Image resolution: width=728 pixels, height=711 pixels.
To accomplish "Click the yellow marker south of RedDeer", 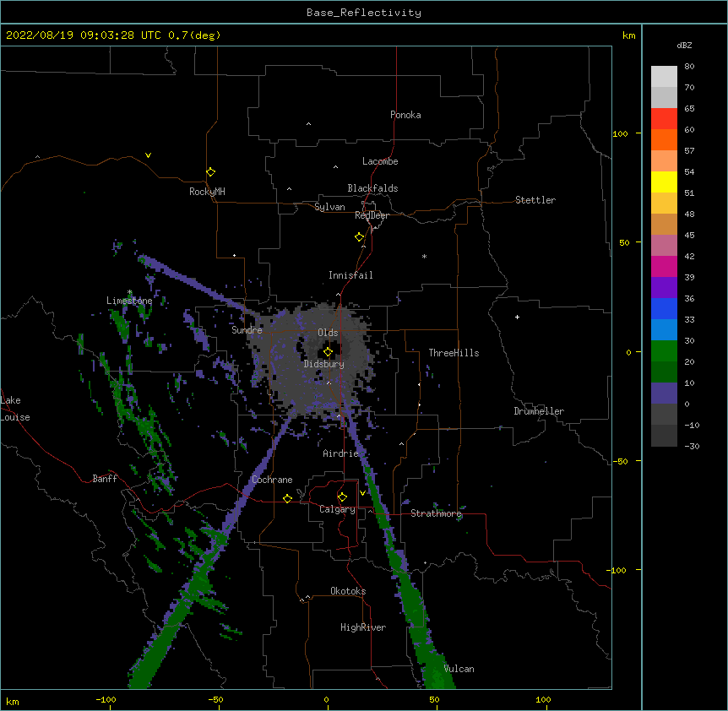I will [x=359, y=237].
